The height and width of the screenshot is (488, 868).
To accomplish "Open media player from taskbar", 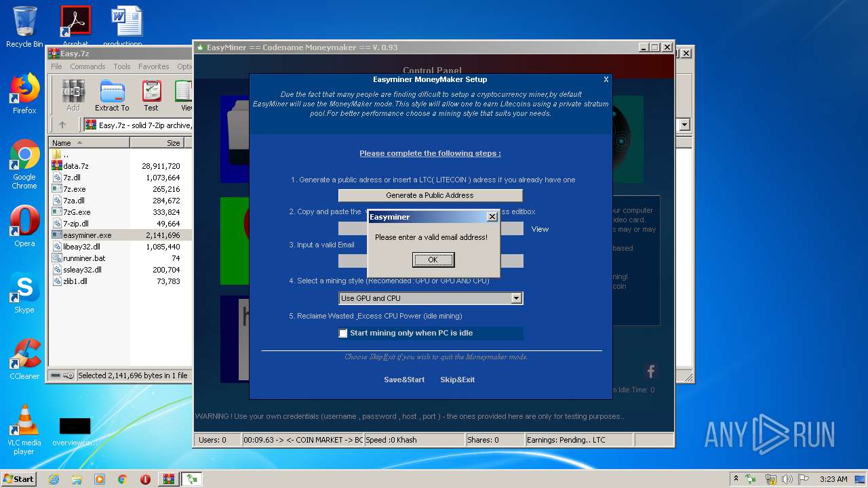I will (x=100, y=479).
